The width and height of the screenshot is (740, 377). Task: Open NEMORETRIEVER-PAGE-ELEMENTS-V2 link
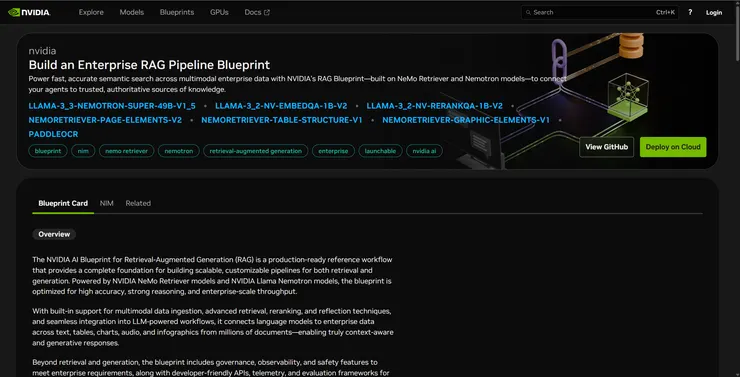click(105, 120)
